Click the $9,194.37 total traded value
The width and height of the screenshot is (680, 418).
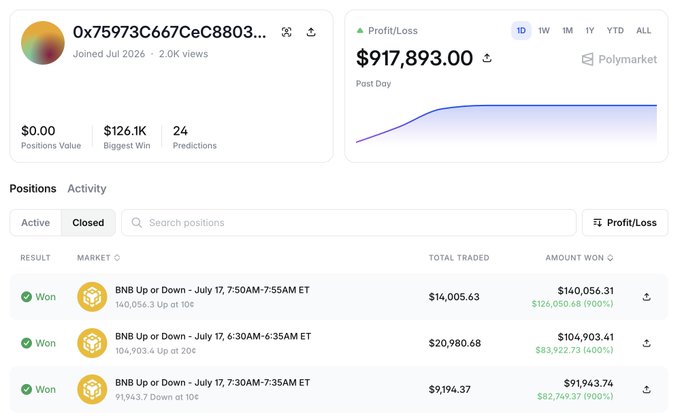point(449,389)
